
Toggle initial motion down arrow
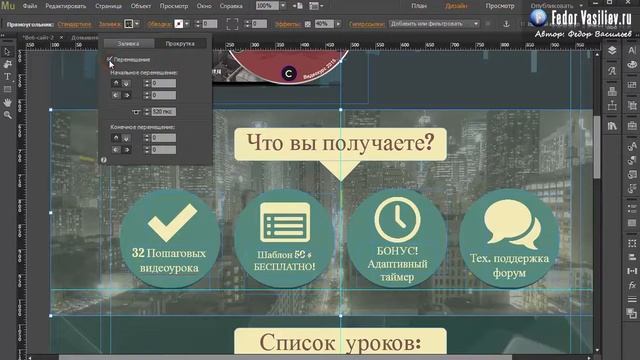126,83
